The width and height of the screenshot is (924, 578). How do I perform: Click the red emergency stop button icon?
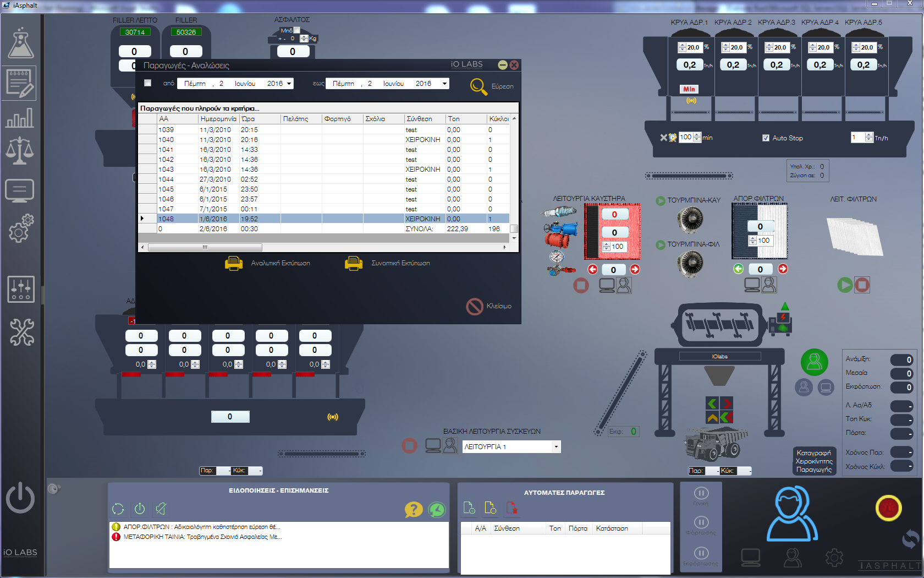point(888,508)
